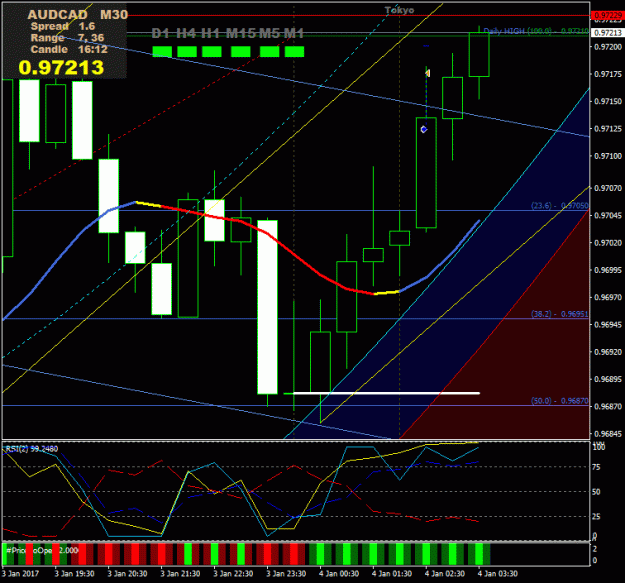The height and width of the screenshot is (583, 625).
Task: Click the 0.97070 price axis value
Action: (607, 188)
